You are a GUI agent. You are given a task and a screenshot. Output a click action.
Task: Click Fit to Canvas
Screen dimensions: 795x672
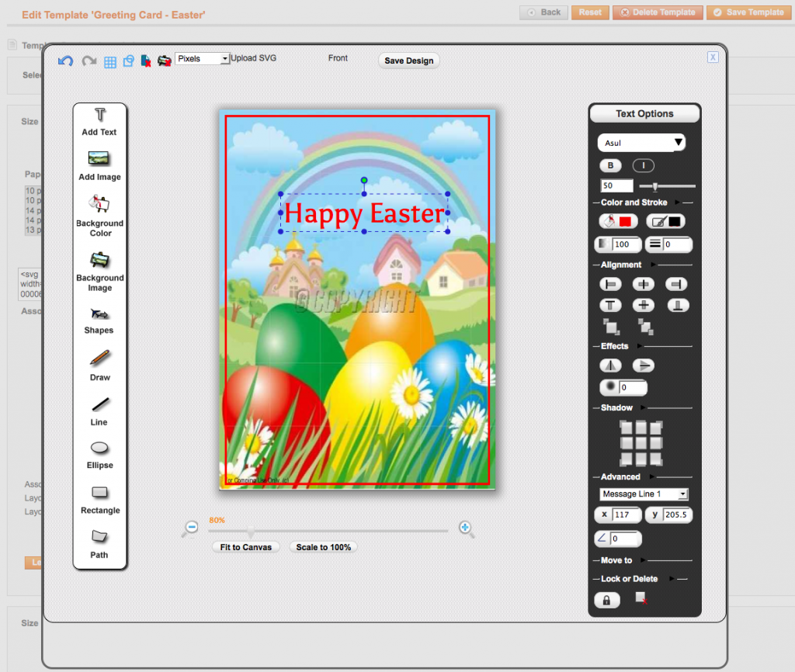245,547
